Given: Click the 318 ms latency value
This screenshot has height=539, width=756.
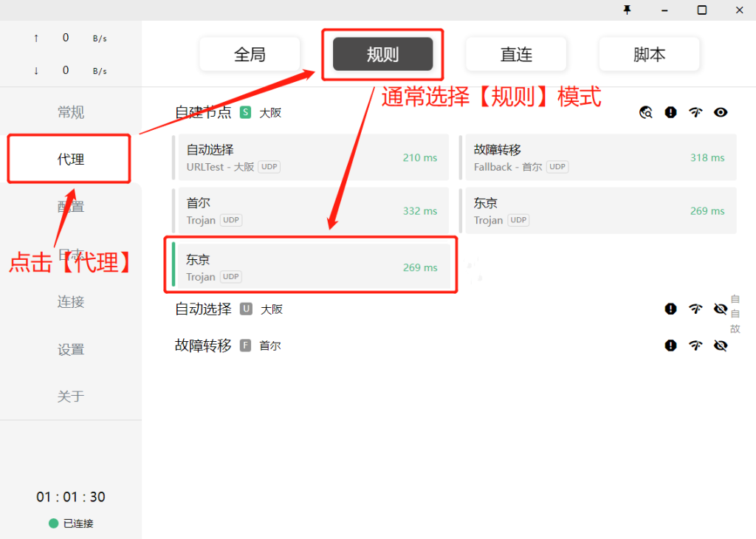Looking at the screenshot, I should pyautogui.click(x=707, y=158).
